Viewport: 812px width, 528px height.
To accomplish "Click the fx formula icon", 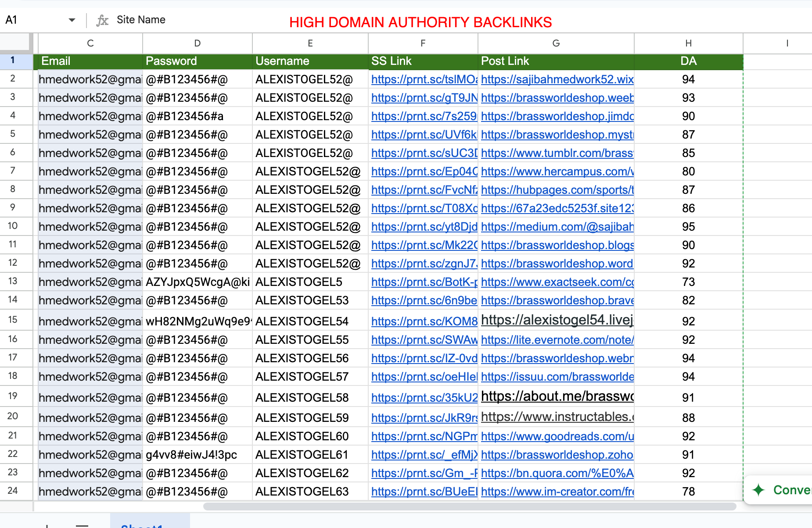I will pos(102,20).
